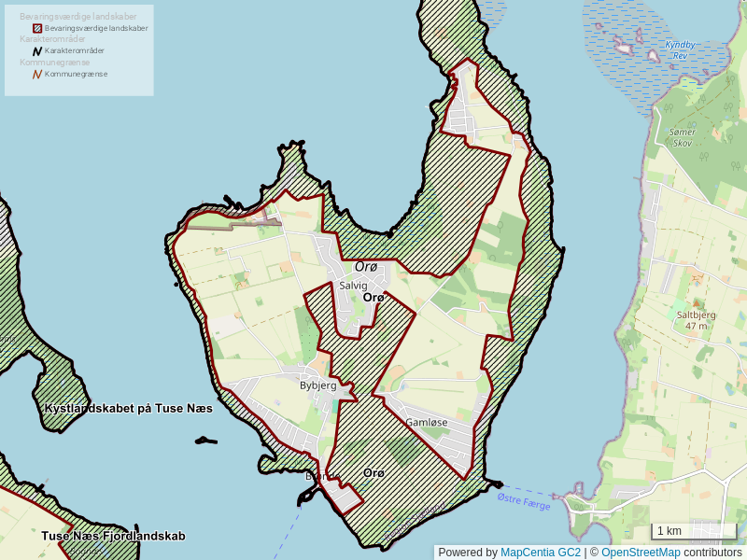Select the grey Kommunegrænse legend group heading
Screen dimensions: 747x560
[54, 62]
